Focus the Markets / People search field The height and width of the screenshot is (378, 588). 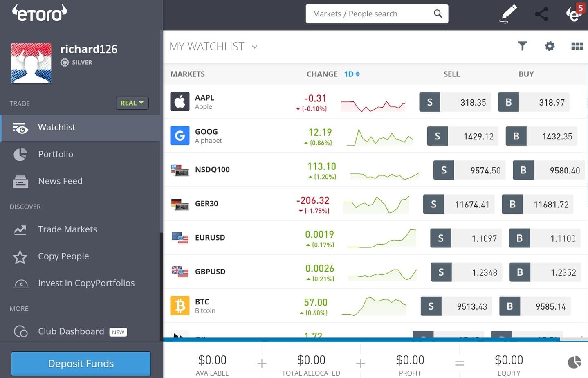coord(377,14)
